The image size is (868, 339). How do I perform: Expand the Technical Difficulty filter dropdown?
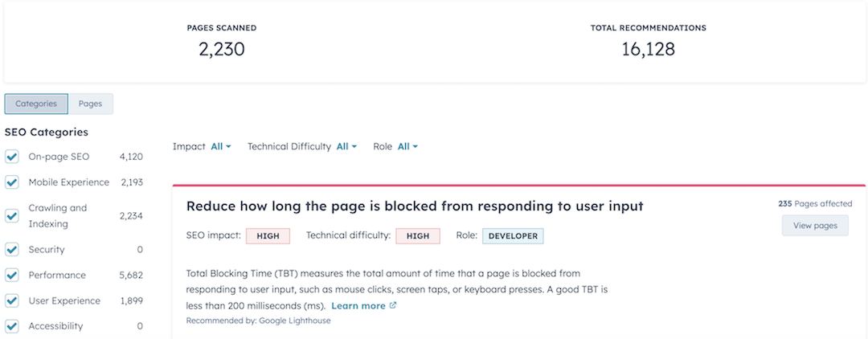tap(346, 146)
